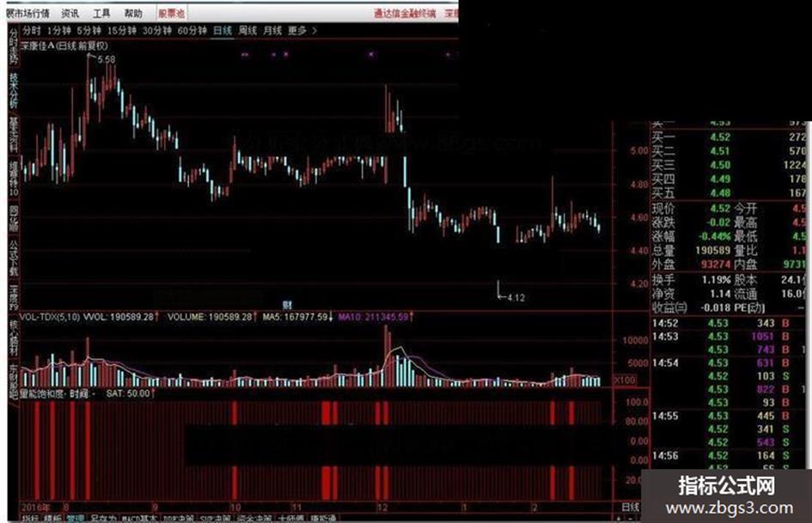Click the MA5: 167977.59 value
Image resolution: width=812 pixels, height=523 pixels.
pos(296,316)
